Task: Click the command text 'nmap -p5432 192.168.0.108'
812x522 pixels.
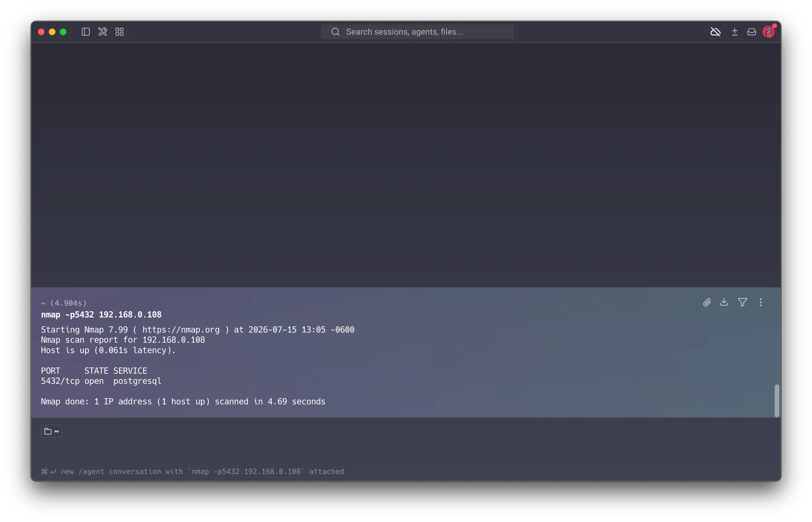Action: (101, 315)
